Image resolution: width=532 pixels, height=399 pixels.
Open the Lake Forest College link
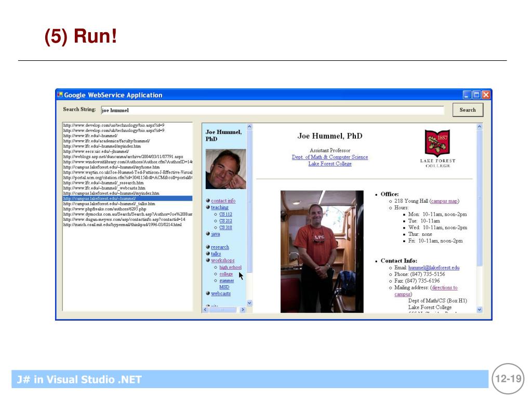pos(330,164)
